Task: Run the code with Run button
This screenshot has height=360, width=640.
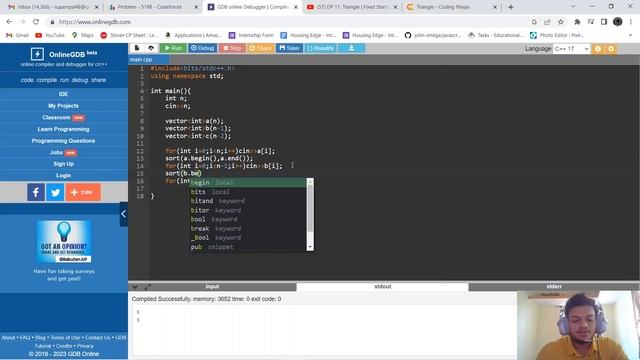Action: coord(173,48)
